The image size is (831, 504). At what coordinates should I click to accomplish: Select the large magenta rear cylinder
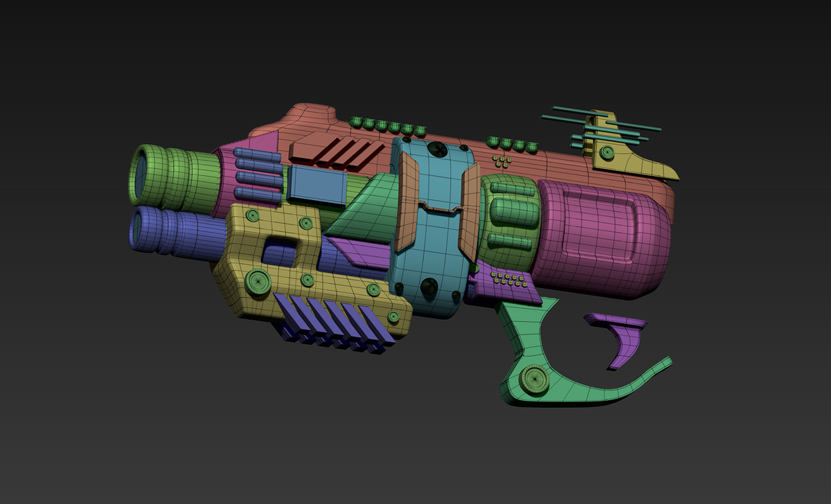pos(602,235)
